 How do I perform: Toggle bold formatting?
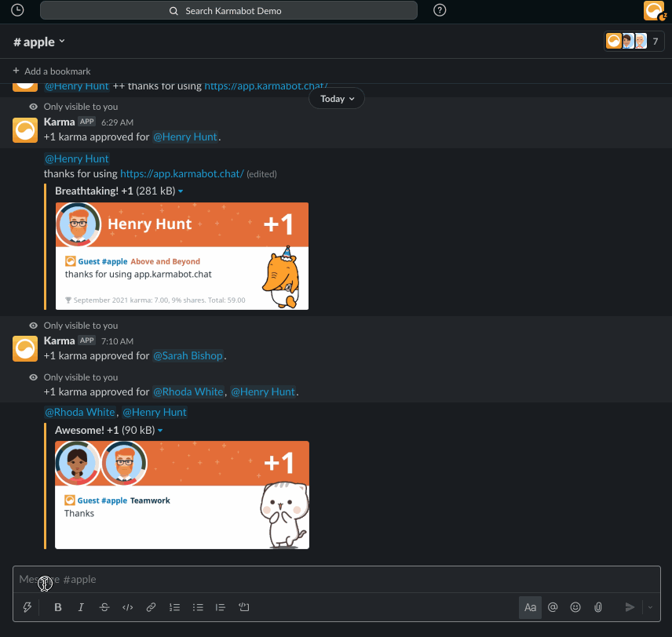coord(58,607)
